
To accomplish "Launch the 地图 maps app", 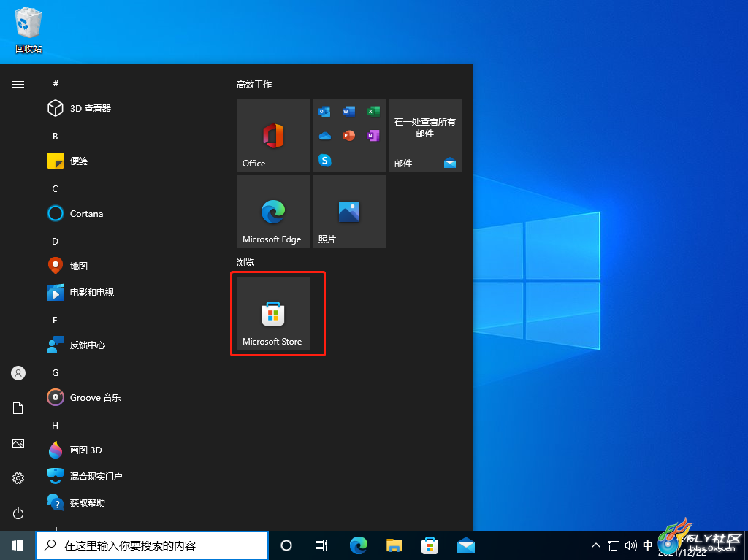I will [68, 266].
